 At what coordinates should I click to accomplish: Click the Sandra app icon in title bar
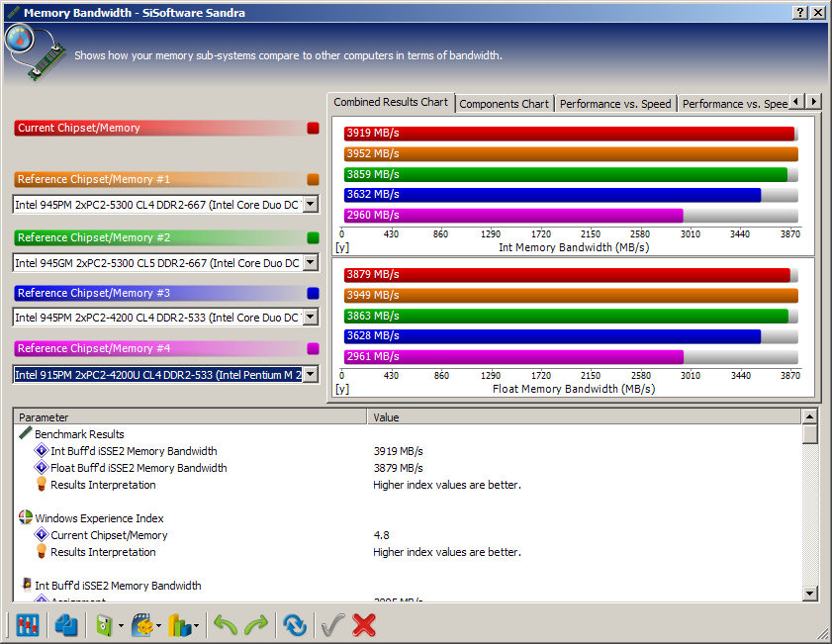coord(13,12)
